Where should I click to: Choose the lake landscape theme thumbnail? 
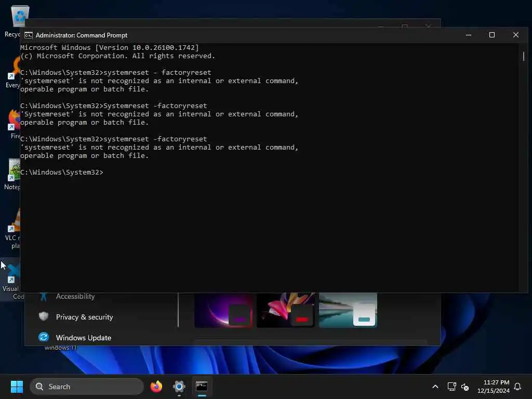348,311
